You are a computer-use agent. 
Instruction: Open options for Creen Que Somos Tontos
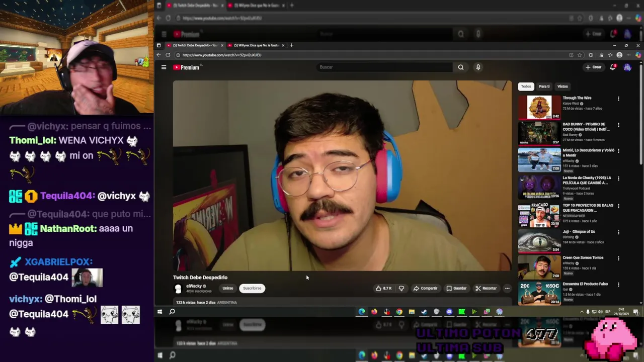click(x=618, y=258)
